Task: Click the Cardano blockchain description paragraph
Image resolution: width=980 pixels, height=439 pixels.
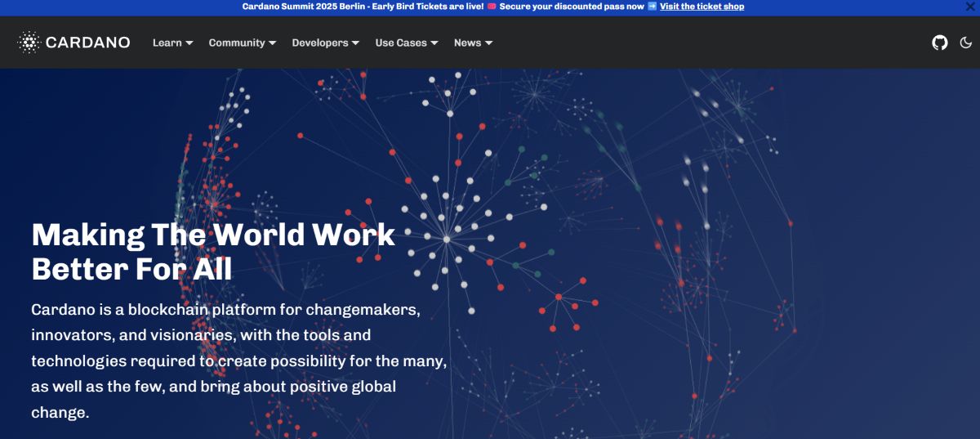Action: [239, 361]
